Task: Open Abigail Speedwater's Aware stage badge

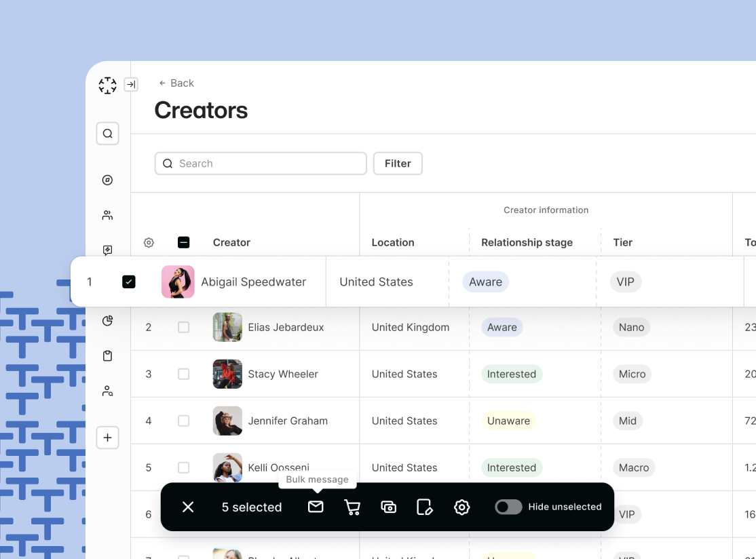Action: (485, 282)
